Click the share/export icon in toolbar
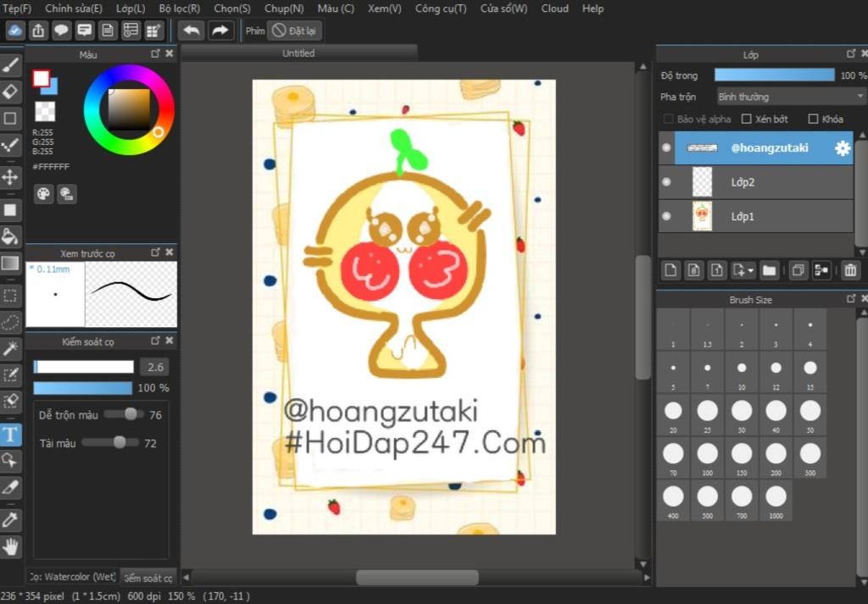 (x=38, y=30)
